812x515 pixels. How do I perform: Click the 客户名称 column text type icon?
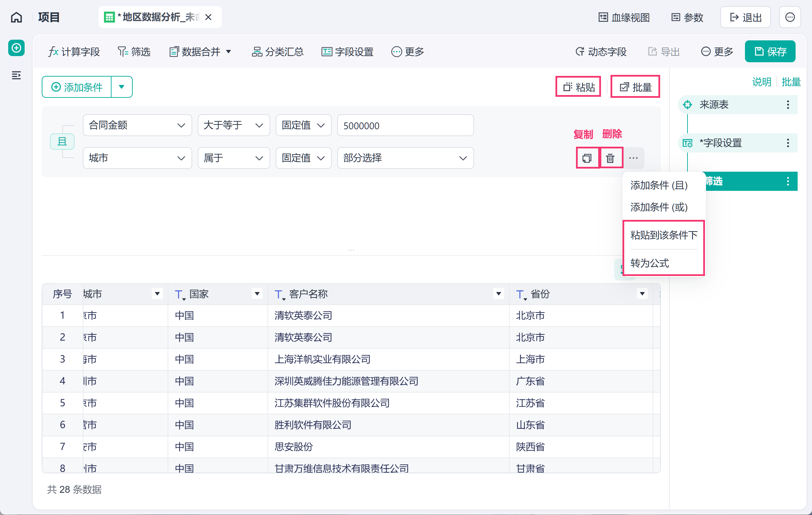(279, 294)
